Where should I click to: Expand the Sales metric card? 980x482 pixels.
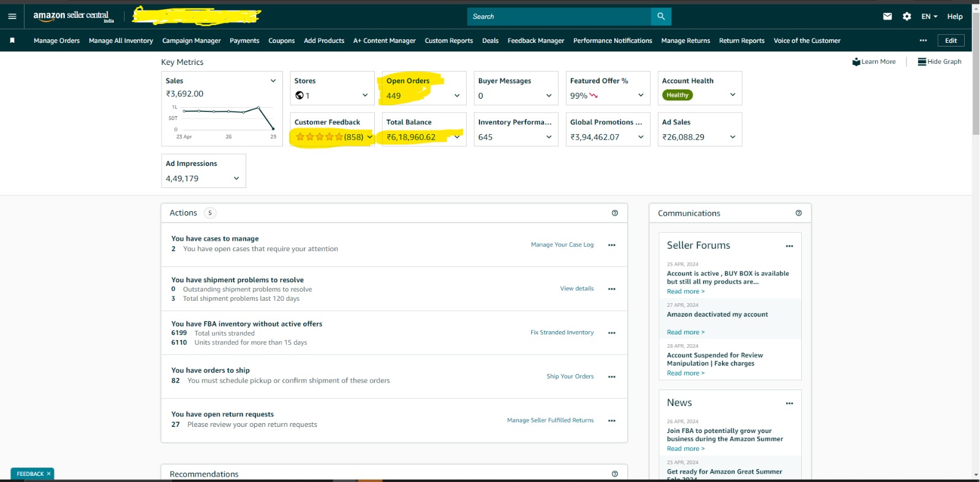pos(273,81)
